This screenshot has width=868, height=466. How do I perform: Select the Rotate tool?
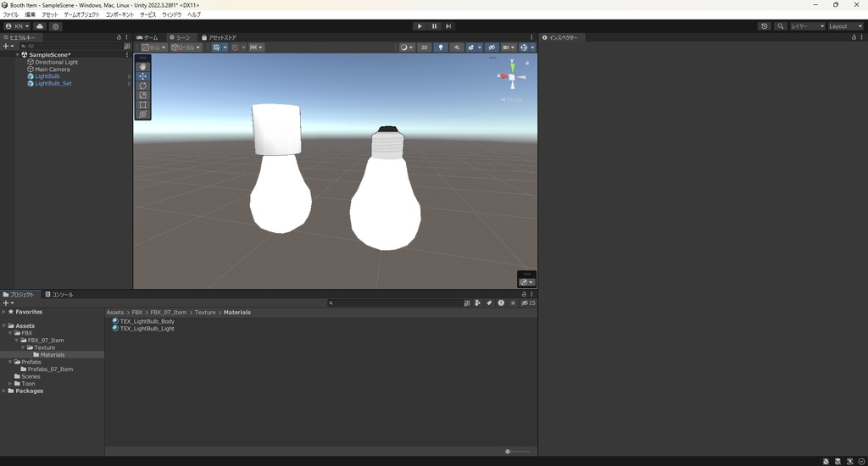(142, 86)
